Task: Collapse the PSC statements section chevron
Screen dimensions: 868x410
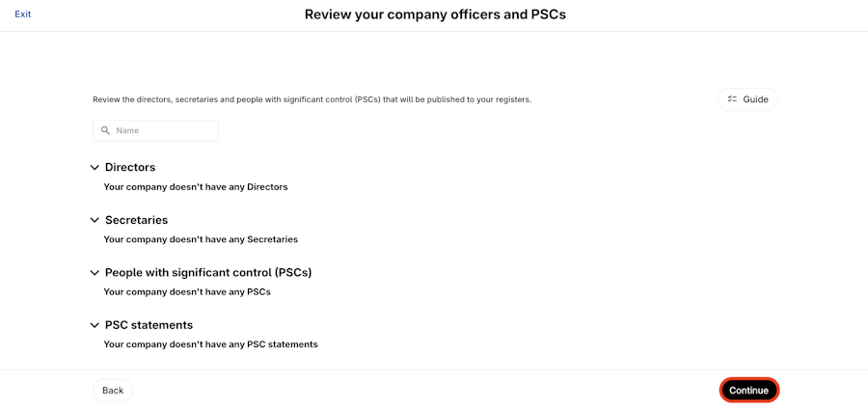Action: pyautogui.click(x=95, y=325)
